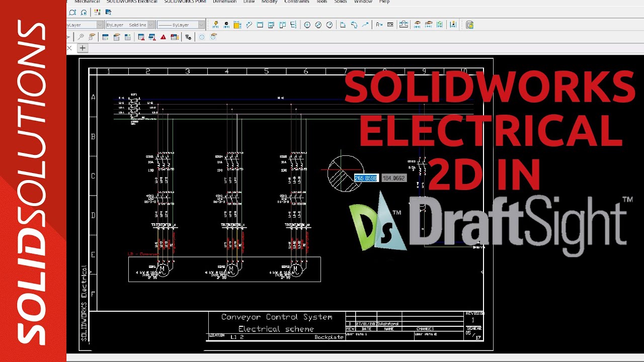The width and height of the screenshot is (644, 362).
Task: Select the diameter dimension tool
Action: [x=318, y=25]
